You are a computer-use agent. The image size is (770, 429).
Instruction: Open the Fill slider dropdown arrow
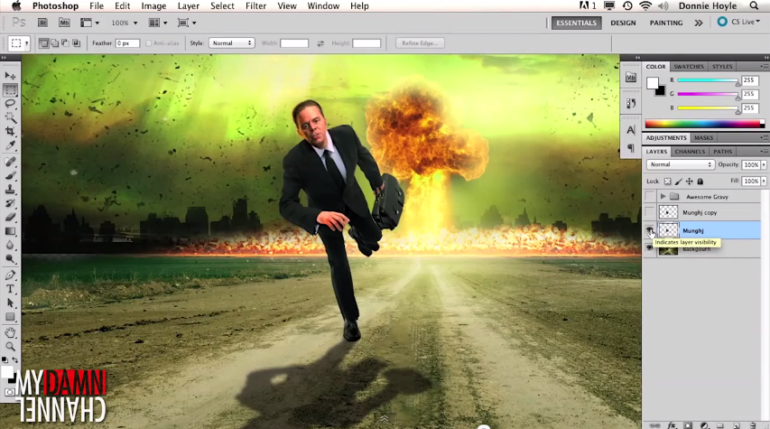point(764,182)
